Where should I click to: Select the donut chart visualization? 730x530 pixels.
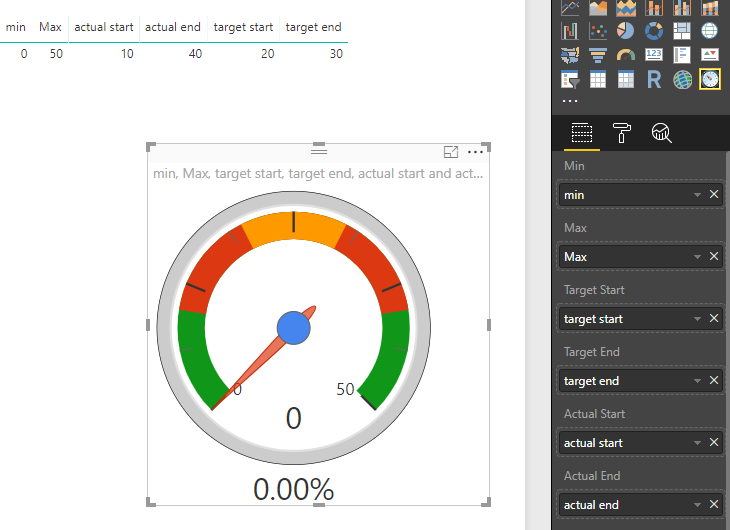click(654, 31)
